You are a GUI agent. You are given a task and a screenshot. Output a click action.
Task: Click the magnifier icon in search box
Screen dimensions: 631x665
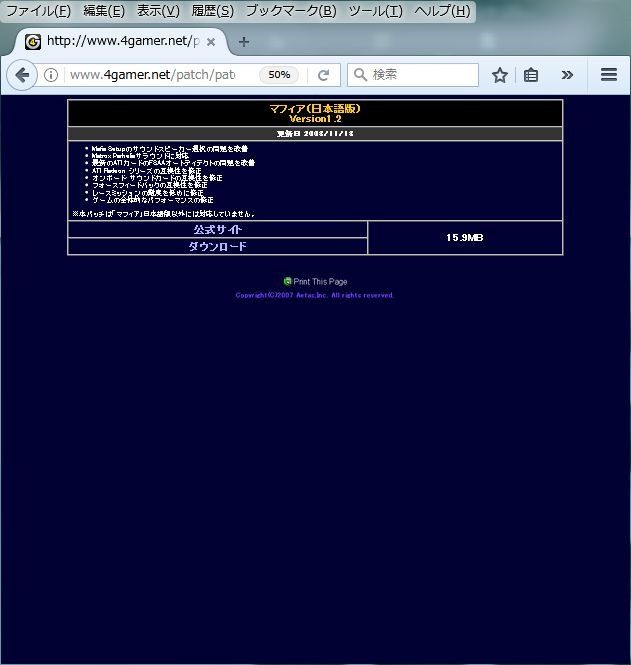point(360,75)
